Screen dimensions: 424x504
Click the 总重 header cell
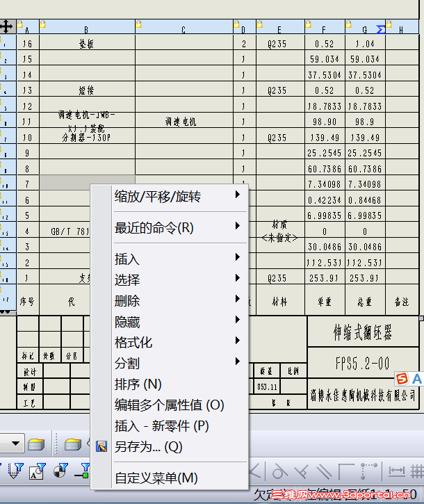pyautogui.click(x=365, y=300)
